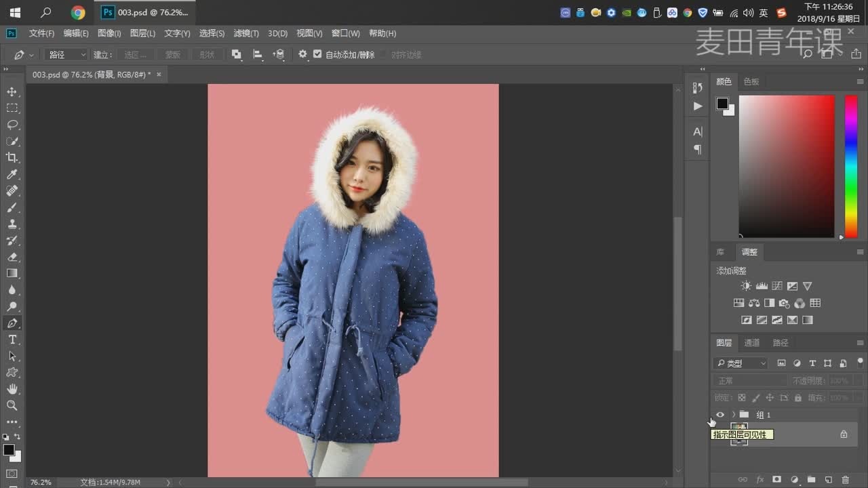
Task: Add a Levels adjustment
Action: point(762,286)
